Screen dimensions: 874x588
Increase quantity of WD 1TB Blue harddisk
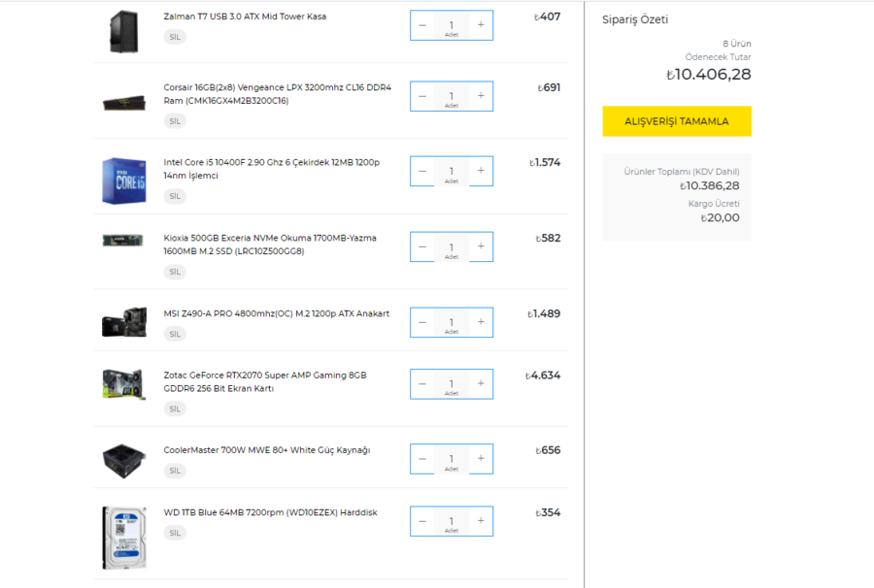(x=481, y=521)
